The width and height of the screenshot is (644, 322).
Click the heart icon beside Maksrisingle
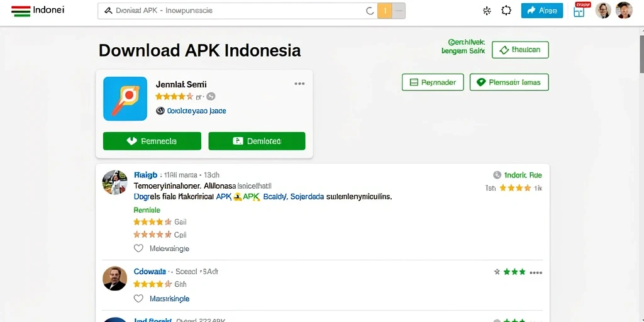point(139,299)
